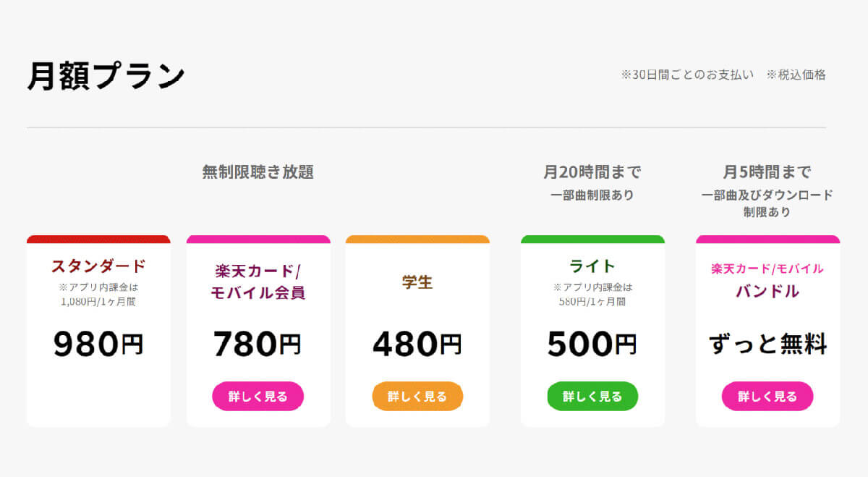Click the pink 楽天カード/モバイル label on bundle card
The height and width of the screenshot is (477, 868).
767,269
